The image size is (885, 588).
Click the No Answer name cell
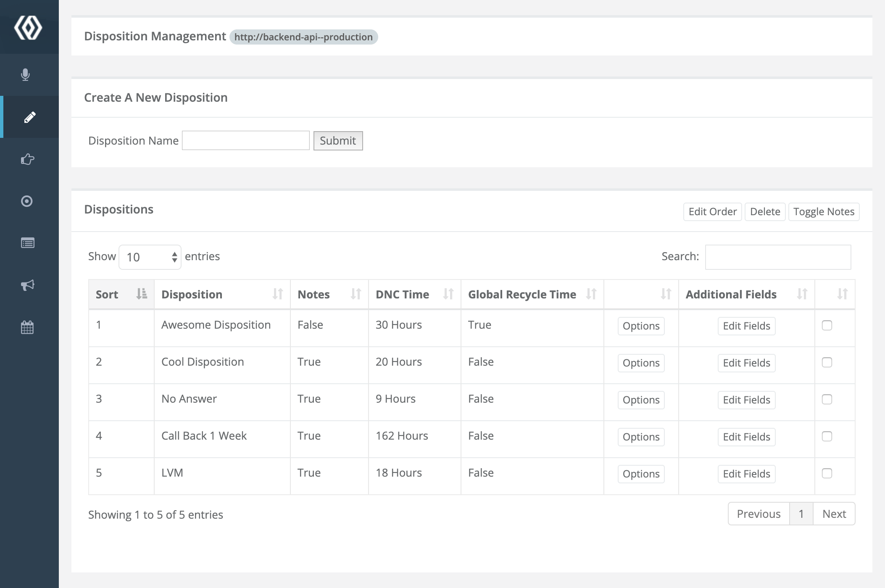[x=222, y=402]
